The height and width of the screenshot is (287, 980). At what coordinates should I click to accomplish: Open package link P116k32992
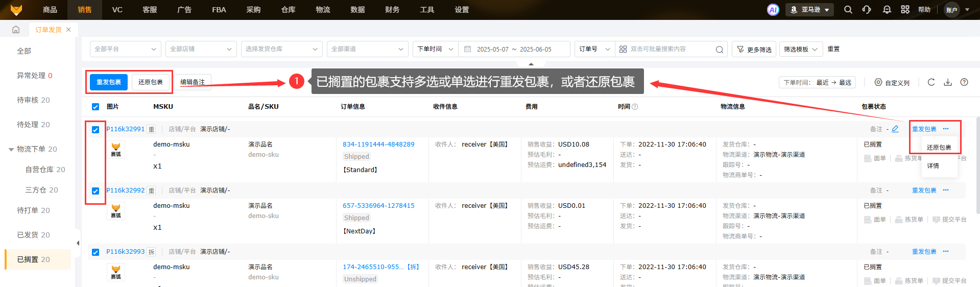[x=126, y=190]
